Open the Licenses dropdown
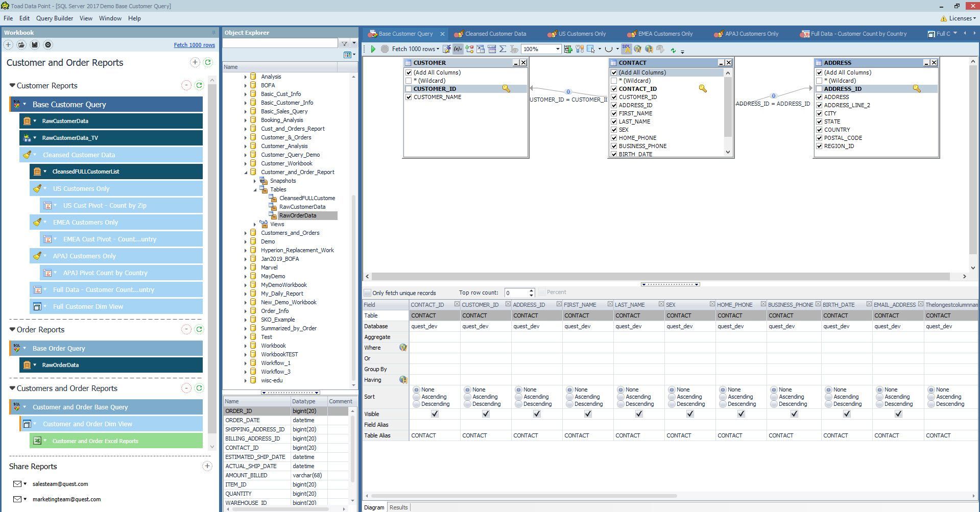The image size is (980, 512). coord(959,18)
